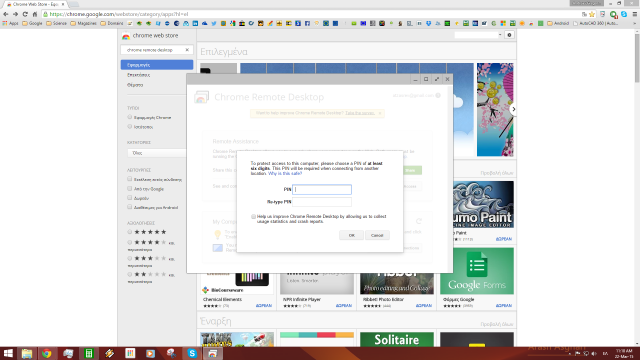Click Προβολή όλων next to Έναρξη
The width and height of the screenshot is (640, 360).
[x=497, y=324]
